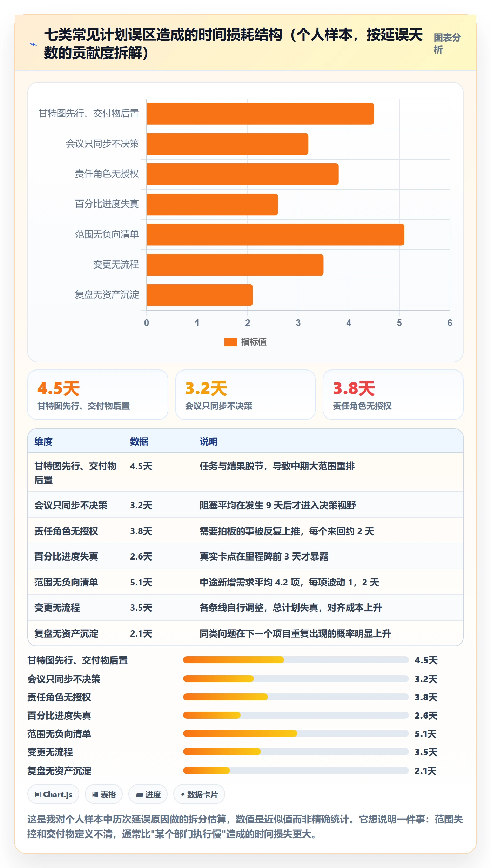The image size is (491, 868).
Task: Select the 数据卡片 chip
Action: (x=199, y=794)
